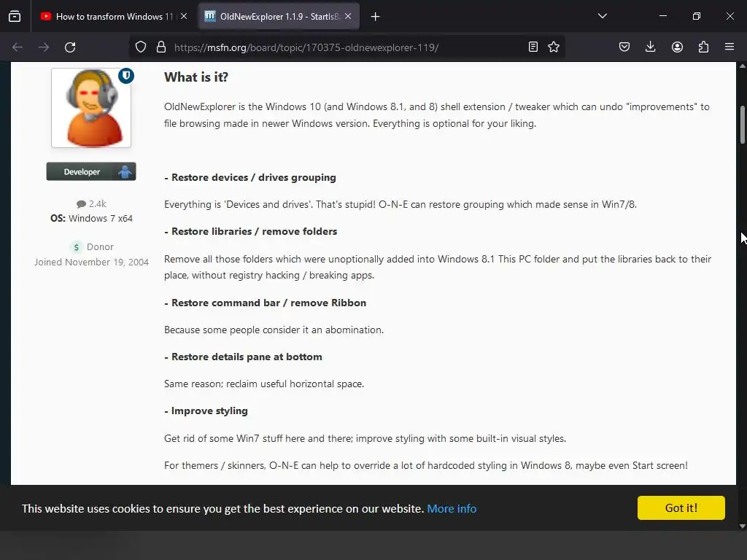This screenshot has height=560, width=747.
Task: Open a new tab with plus button
Action: 376,17
